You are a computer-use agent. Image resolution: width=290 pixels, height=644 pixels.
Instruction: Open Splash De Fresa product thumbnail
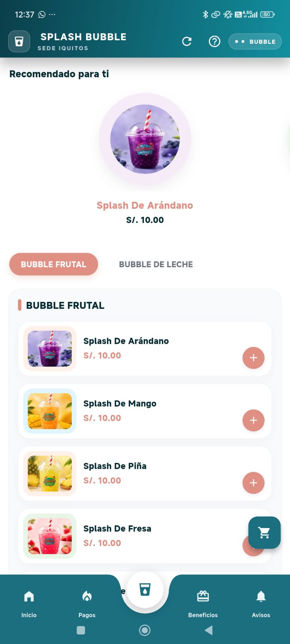point(50,536)
